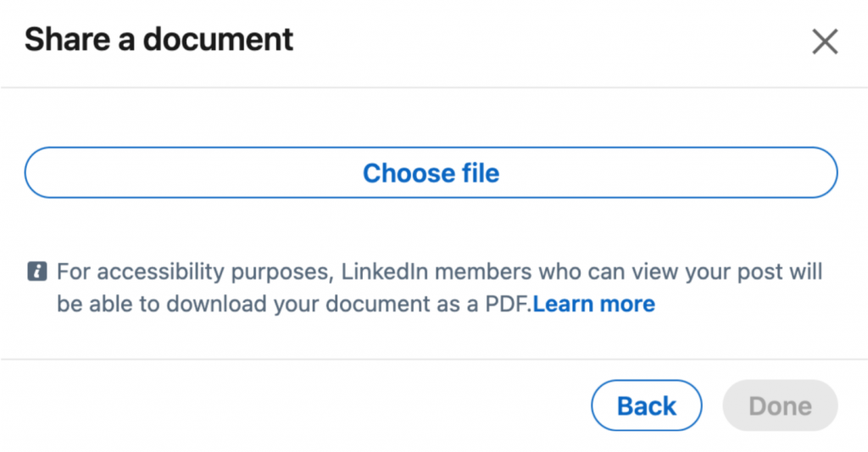Go back with the Back button
868x452 pixels.
click(x=646, y=406)
